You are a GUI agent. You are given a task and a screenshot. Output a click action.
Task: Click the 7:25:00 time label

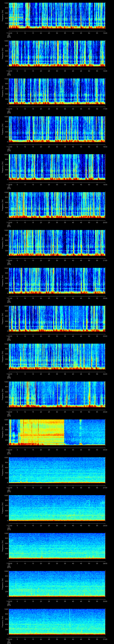tap(9, 450)
